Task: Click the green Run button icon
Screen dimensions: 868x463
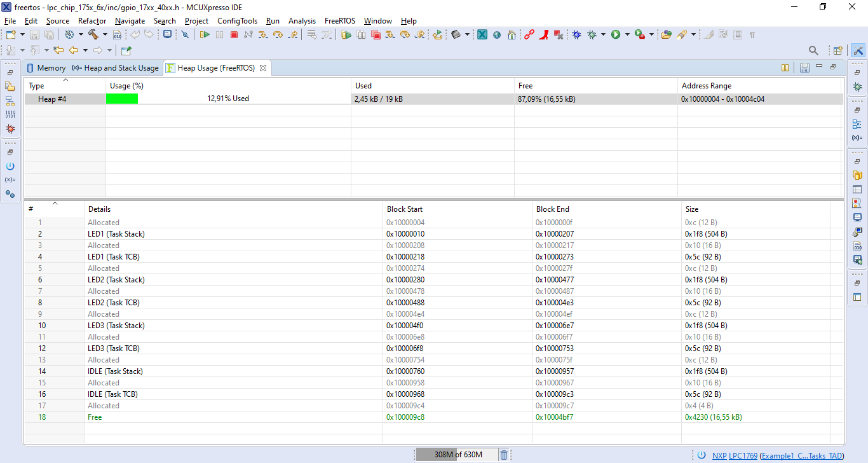Action: [x=616, y=34]
